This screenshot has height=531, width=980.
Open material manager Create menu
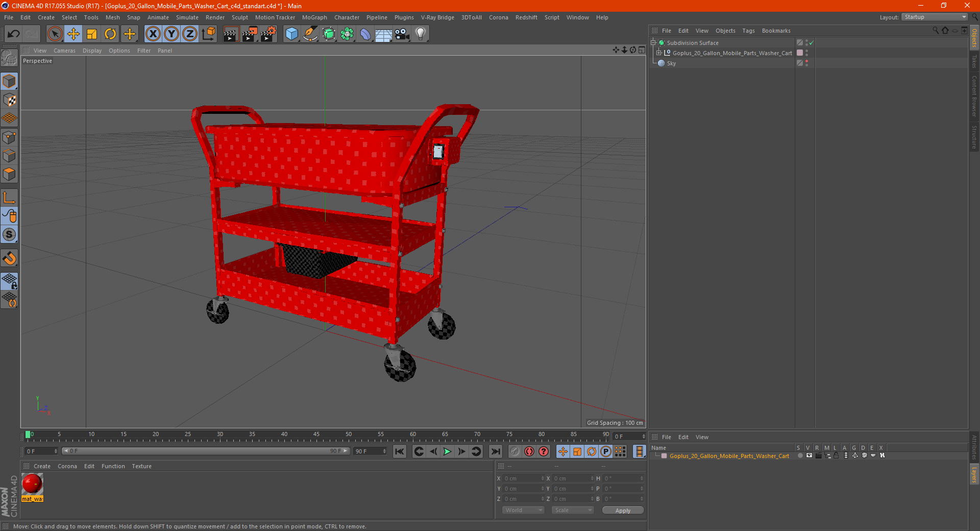pos(42,466)
